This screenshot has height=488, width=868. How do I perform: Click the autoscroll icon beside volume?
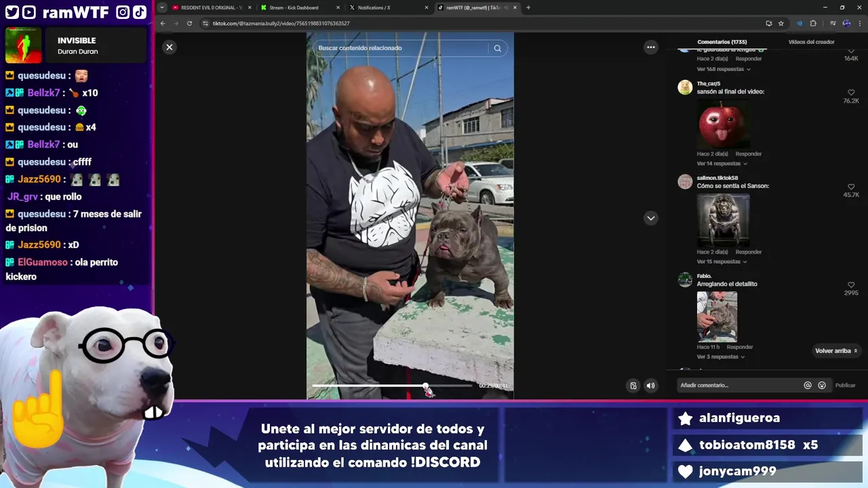click(x=633, y=386)
